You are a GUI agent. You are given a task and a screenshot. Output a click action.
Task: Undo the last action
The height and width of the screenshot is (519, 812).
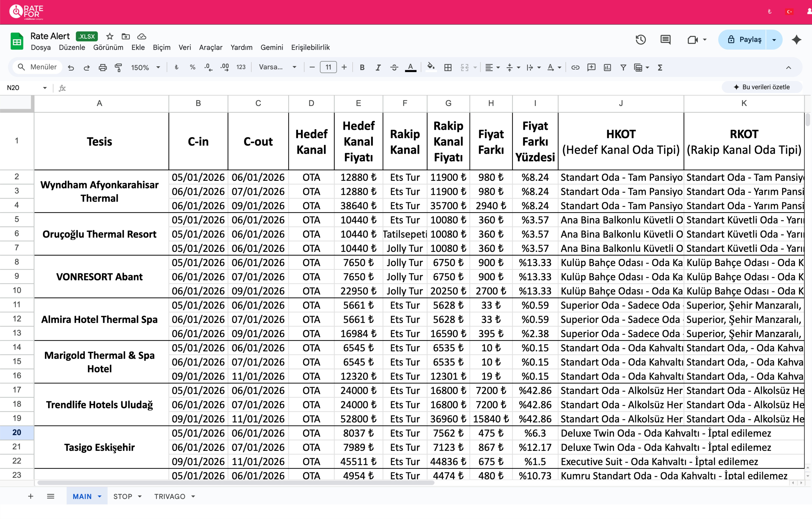[x=71, y=68]
